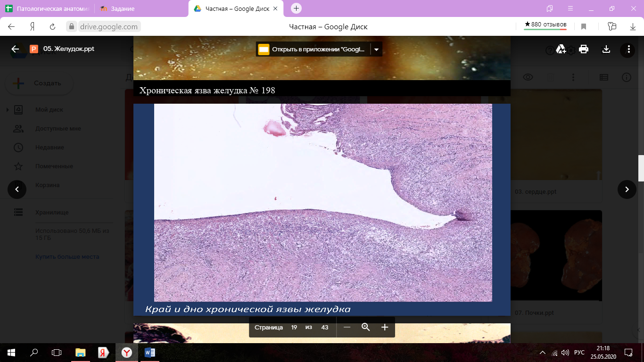Screen dimensions: 644x362
Task: Expand the Мой диск tree arrow
Action: [7, 110]
